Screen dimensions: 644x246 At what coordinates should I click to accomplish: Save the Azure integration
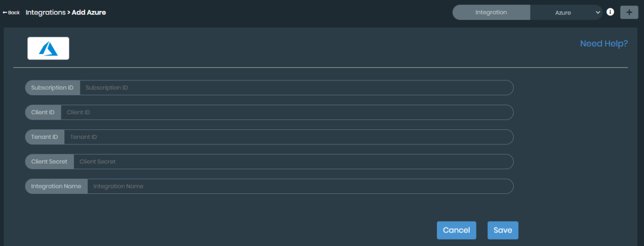pyautogui.click(x=503, y=230)
